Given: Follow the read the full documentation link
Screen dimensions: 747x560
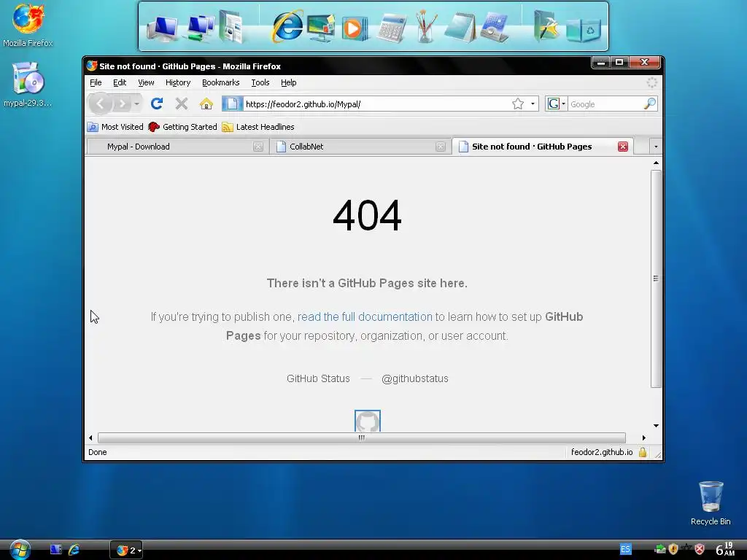Looking at the screenshot, I should coord(365,316).
